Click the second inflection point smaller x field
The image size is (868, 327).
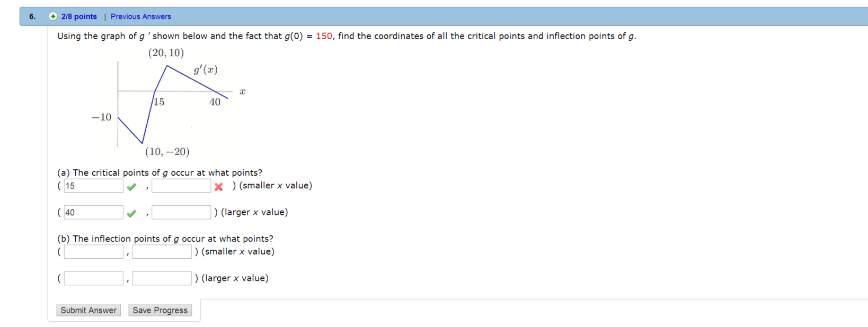coord(161,252)
